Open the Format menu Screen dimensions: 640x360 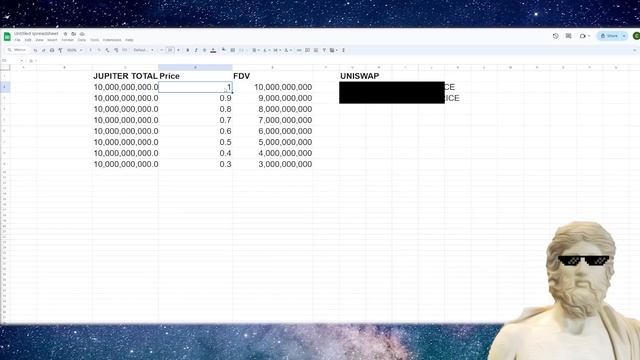[67, 40]
